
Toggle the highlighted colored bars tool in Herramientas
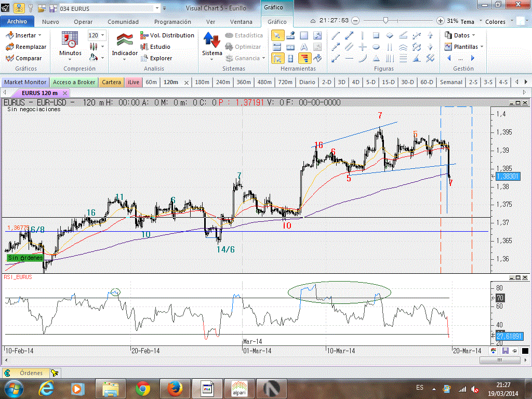click(304, 58)
